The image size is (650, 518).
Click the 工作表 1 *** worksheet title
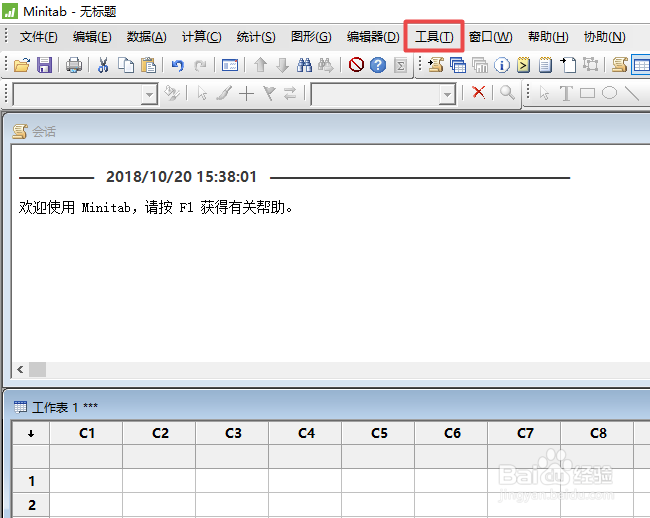click(65, 407)
